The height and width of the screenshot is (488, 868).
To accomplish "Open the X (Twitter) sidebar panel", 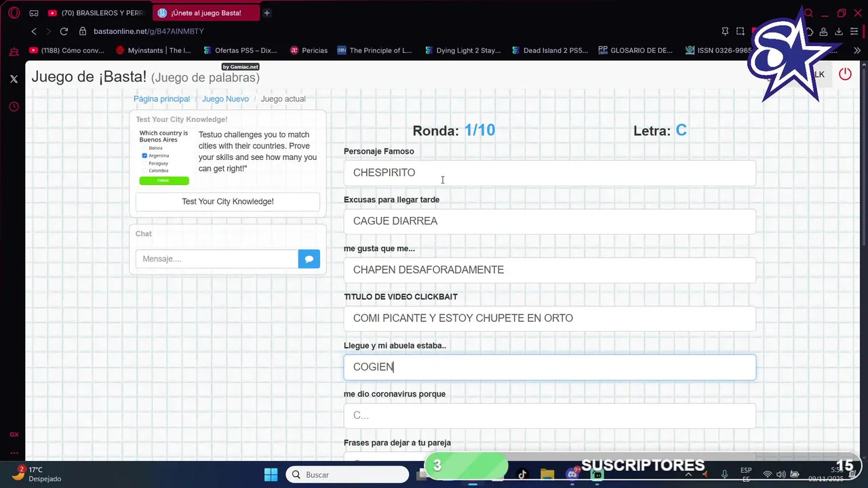I will 14,79.
